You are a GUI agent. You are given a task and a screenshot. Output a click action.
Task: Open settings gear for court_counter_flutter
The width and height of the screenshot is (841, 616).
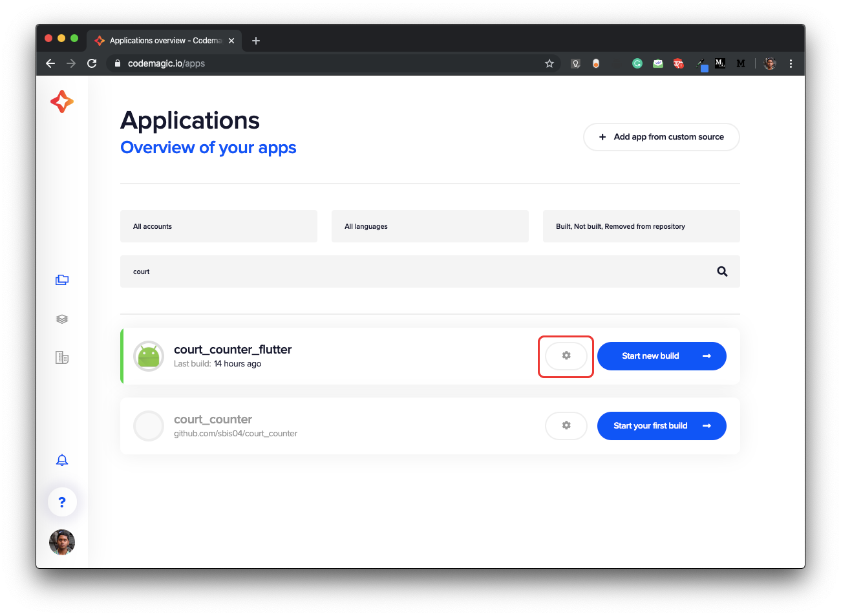pyautogui.click(x=566, y=356)
